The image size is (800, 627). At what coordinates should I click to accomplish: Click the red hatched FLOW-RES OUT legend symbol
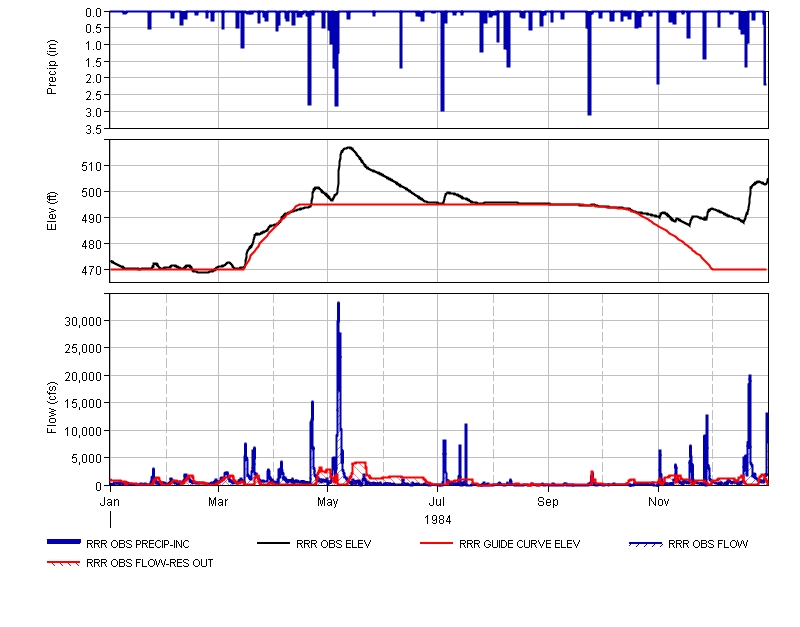(x=65, y=563)
